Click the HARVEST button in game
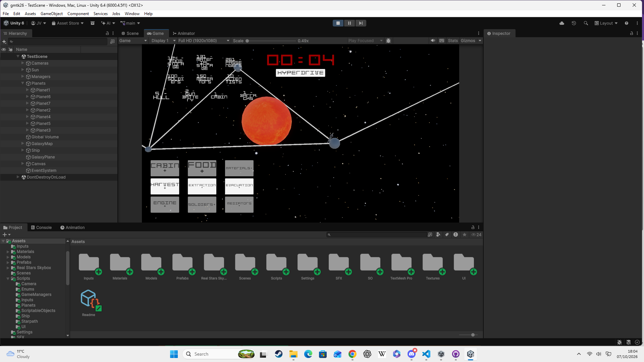Image resolution: width=644 pixels, height=362 pixels. tap(165, 186)
